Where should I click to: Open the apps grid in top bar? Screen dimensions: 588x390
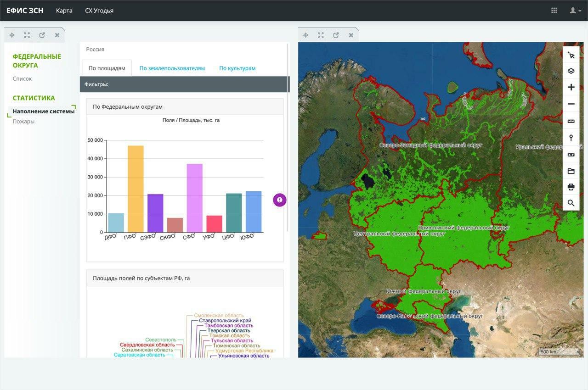point(554,11)
